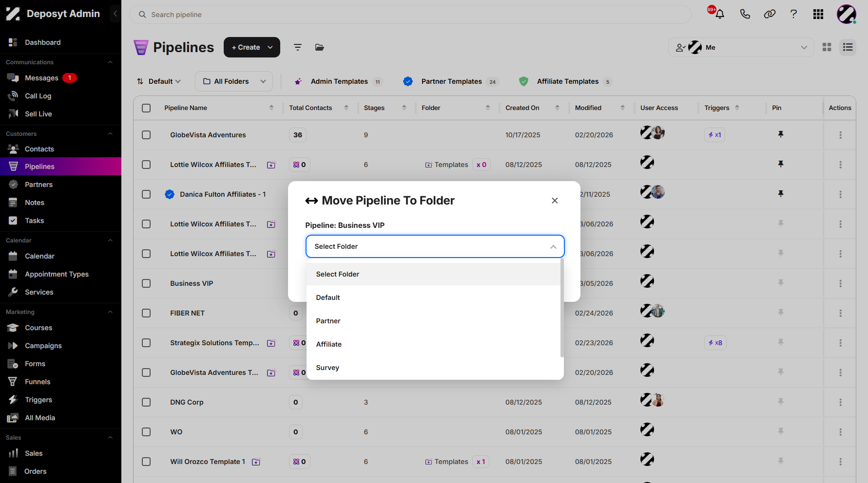Toggle the select-all pipelines checkbox
868x483 pixels.
[146, 108]
